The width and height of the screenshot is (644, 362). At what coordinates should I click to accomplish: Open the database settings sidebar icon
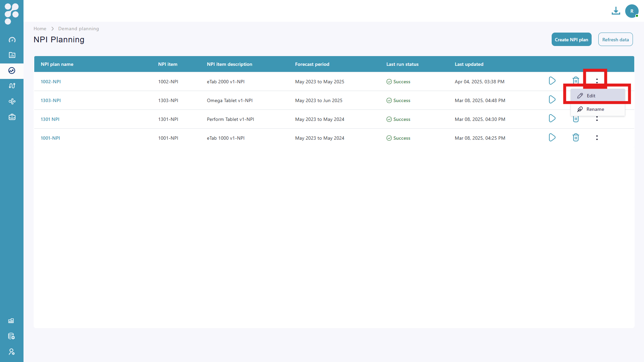pyautogui.click(x=11, y=336)
